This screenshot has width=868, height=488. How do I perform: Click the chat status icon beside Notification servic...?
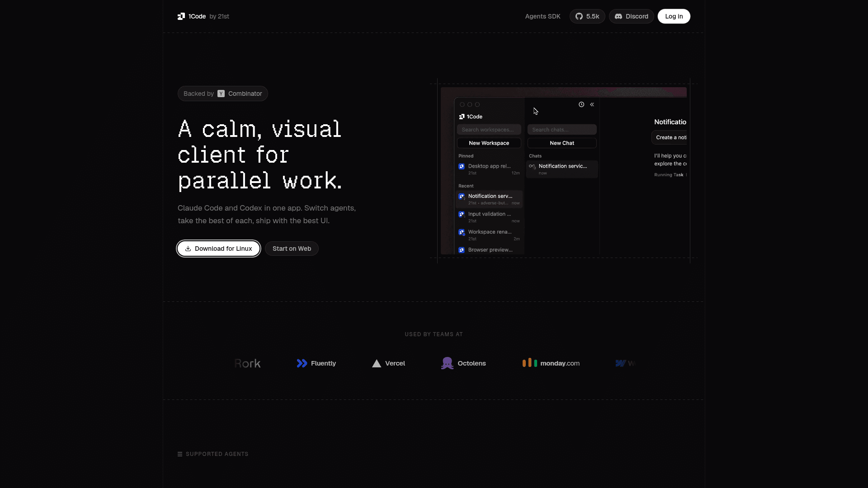coord(533,166)
